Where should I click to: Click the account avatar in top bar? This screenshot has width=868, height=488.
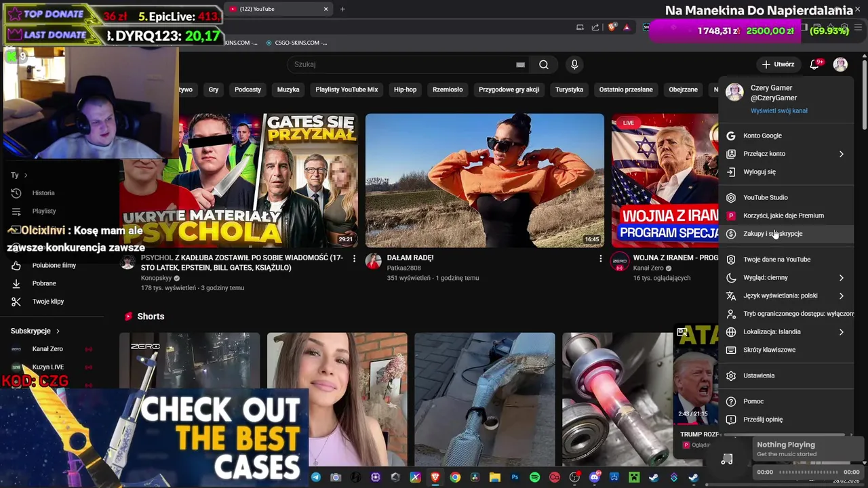(x=840, y=64)
